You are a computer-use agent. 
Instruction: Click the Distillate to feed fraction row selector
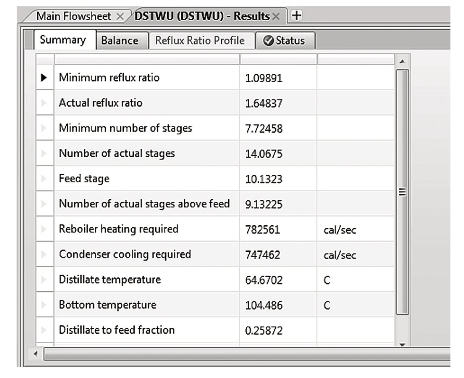[44, 330]
